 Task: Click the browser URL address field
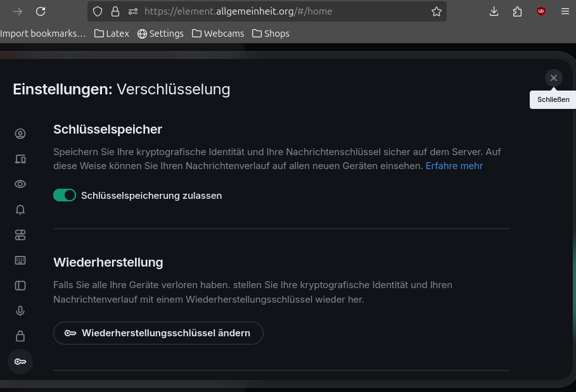279,11
